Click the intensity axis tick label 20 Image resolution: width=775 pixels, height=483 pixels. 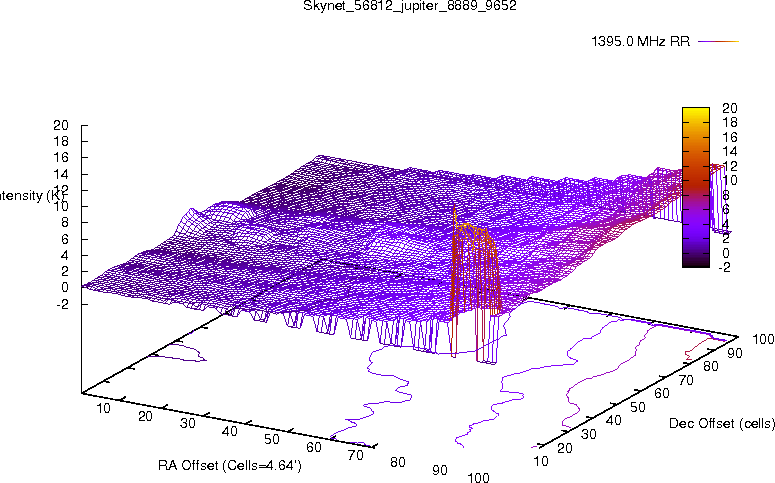[x=61, y=126]
